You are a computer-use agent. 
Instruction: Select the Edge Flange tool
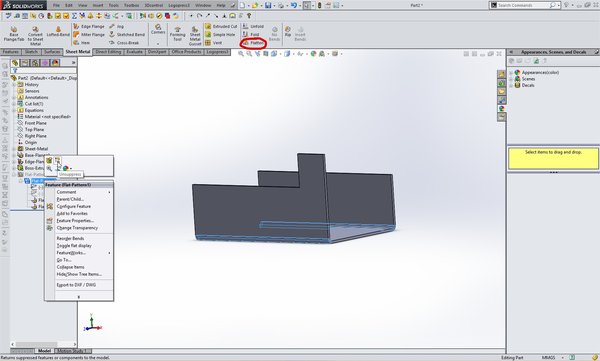tap(89, 26)
